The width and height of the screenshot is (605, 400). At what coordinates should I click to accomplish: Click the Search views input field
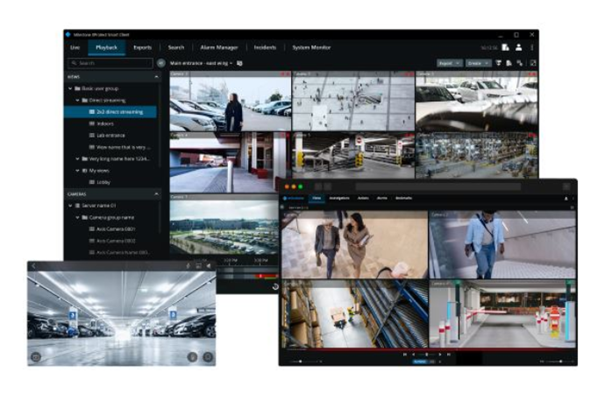pyautogui.click(x=110, y=63)
